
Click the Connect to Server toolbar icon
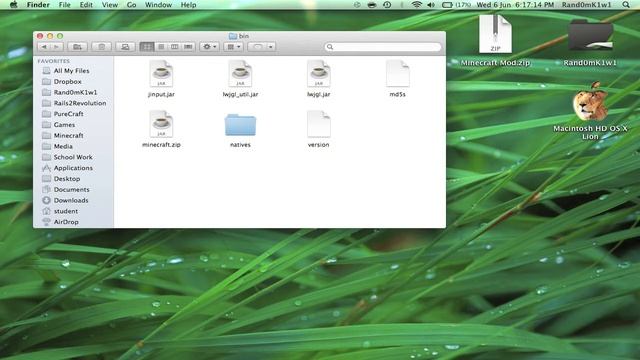pos(125,47)
